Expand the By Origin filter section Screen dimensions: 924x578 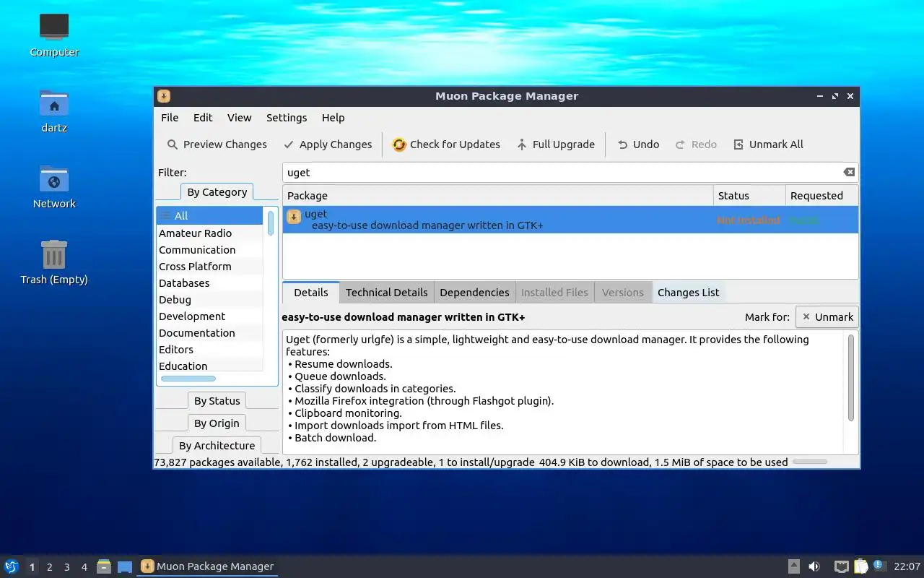[x=217, y=423]
